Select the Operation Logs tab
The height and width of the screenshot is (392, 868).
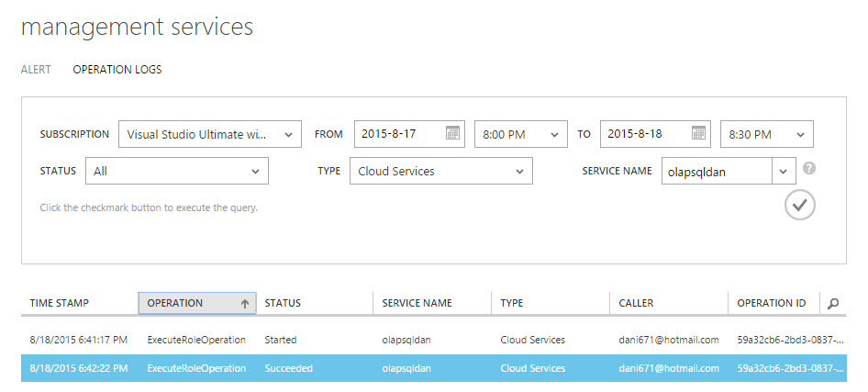[117, 69]
